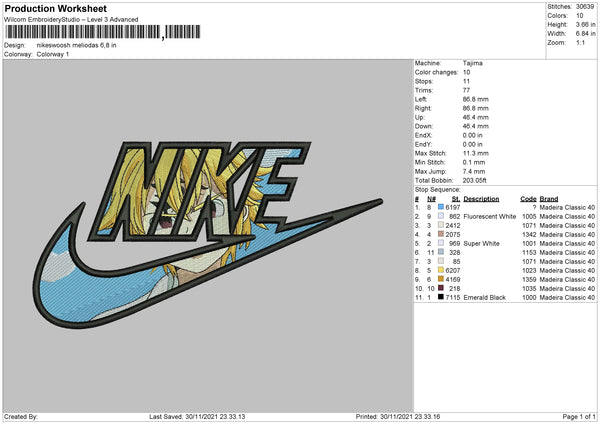
Task: Click the blue thread swatch for stop 1
Action: pyautogui.click(x=442, y=205)
